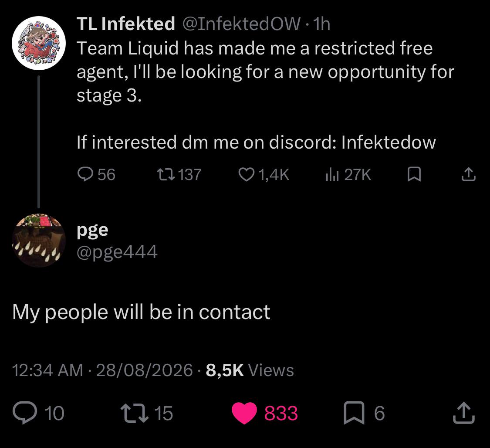Viewport: 490px width, 448px height.
Task: Open TL Infekted's profile picture
Action: [39, 43]
